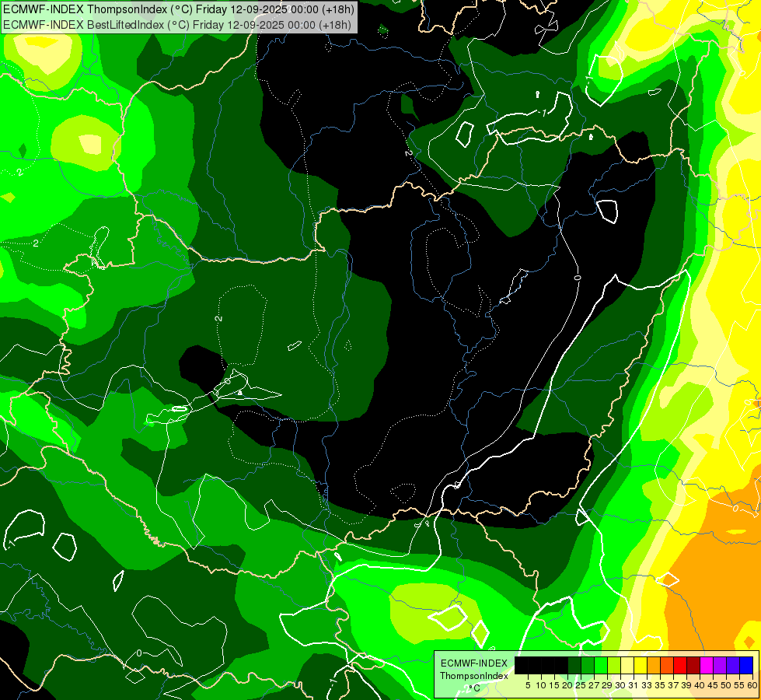
Task: Select the light orange 33–35 legend swatch
Action: pos(653,665)
